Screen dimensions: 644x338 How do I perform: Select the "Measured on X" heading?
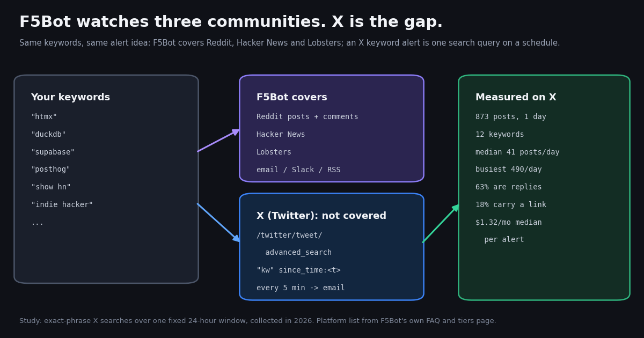[x=516, y=98]
